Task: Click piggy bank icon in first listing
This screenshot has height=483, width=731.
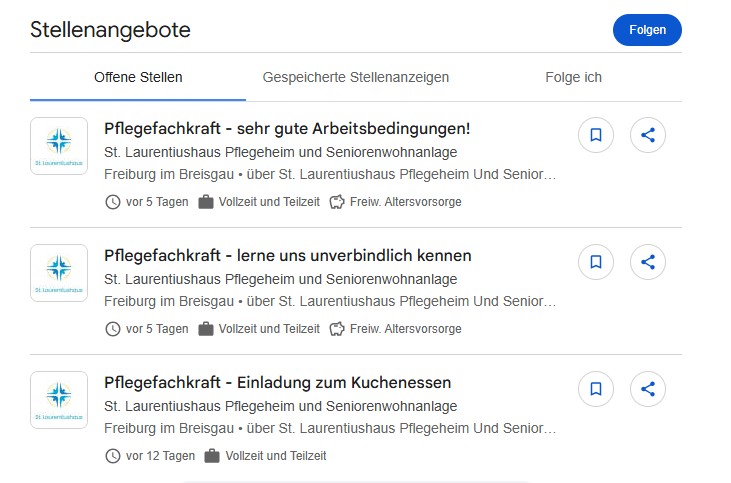Action: click(337, 202)
